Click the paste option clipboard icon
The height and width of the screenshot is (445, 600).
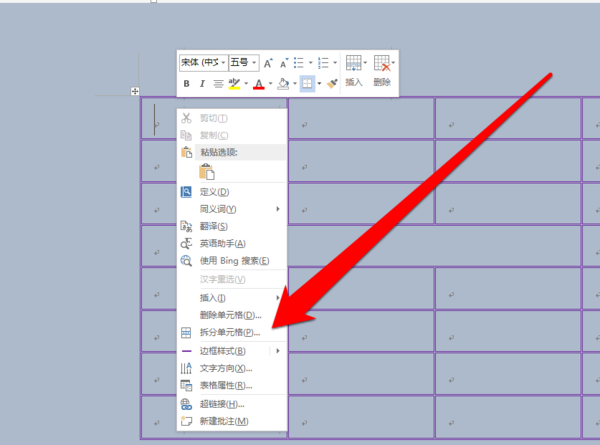tap(207, 171)
